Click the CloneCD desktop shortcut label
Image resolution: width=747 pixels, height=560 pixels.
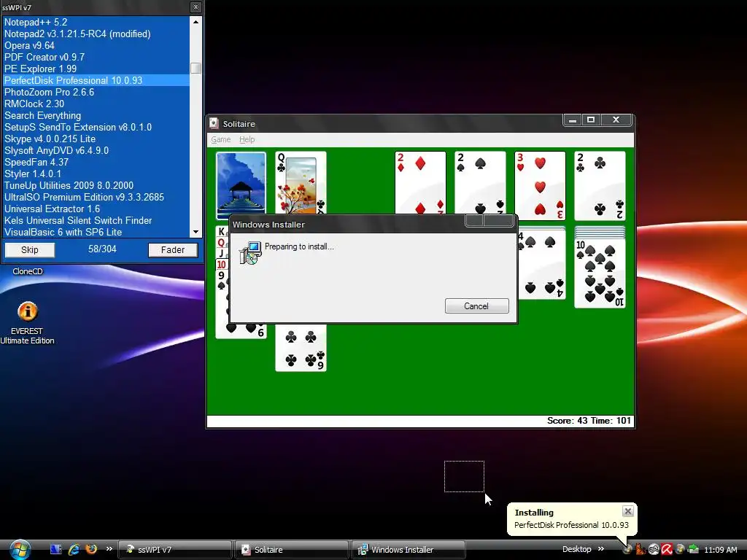(28, 271)
